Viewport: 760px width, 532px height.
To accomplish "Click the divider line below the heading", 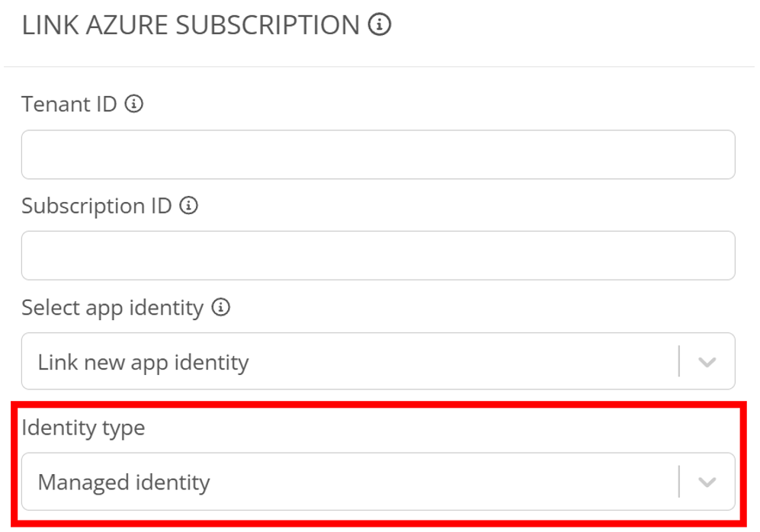I will (x=380, y=66).
